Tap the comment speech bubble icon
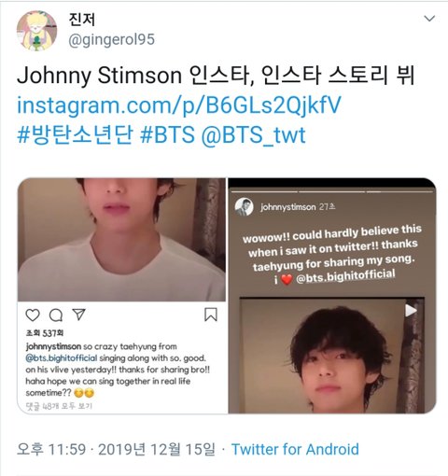The width and height of the screenshot is (448, 476). [x=56, y=315]
